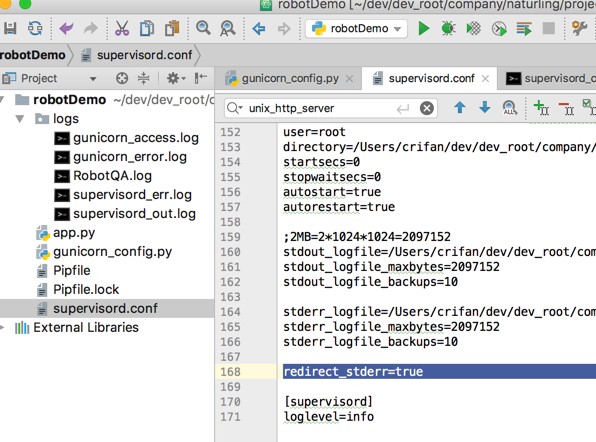The width and height of the screenshot is (596, 442).
Task: Open Project panel gear settings menu
Action: [x=176, y=79]
